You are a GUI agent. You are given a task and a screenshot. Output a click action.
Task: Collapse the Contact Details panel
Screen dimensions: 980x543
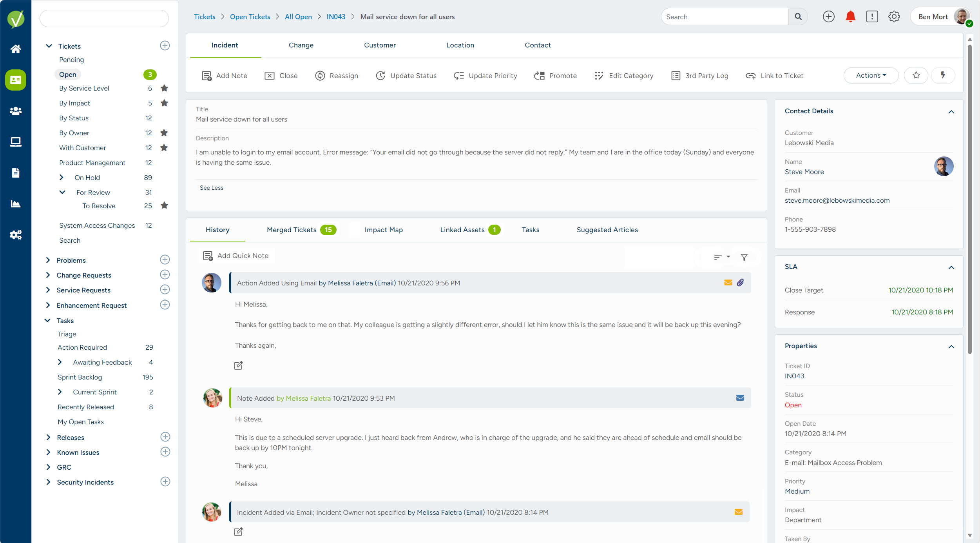coord(952,112)
